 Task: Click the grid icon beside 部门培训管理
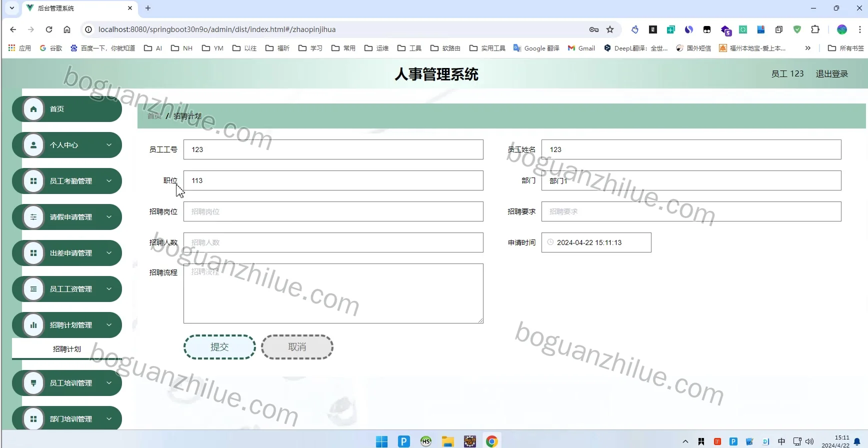pyautogui.click(x=33, y=419)
